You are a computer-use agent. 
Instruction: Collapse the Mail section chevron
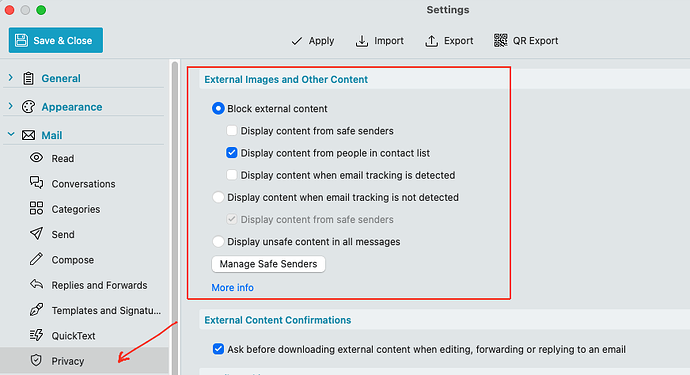click(11, 134)
